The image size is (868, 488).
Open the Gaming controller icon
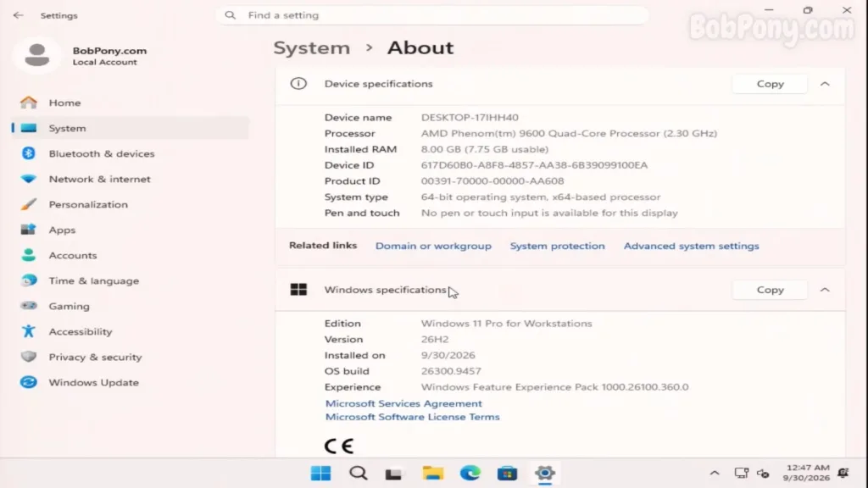pos(29,306)
